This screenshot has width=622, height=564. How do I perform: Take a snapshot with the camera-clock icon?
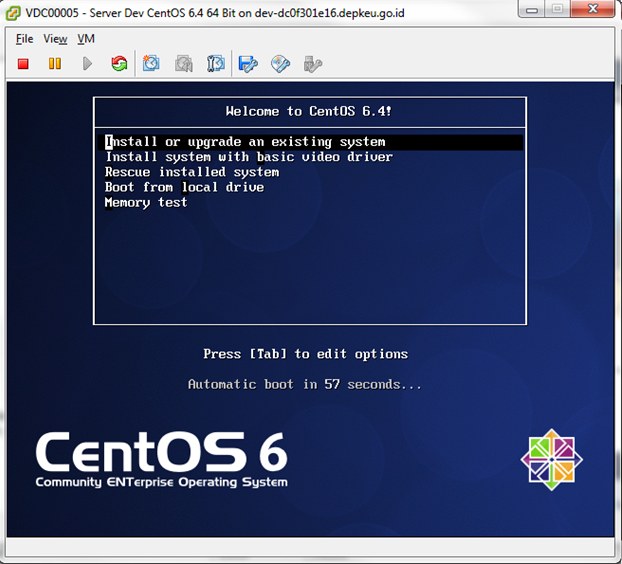[x=151, y=64]
